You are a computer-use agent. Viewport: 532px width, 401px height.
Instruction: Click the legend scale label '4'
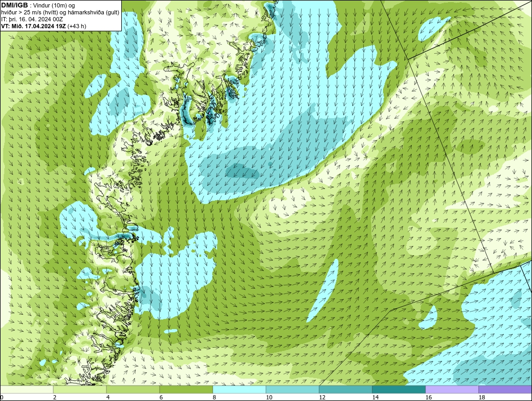coord(108,397)
